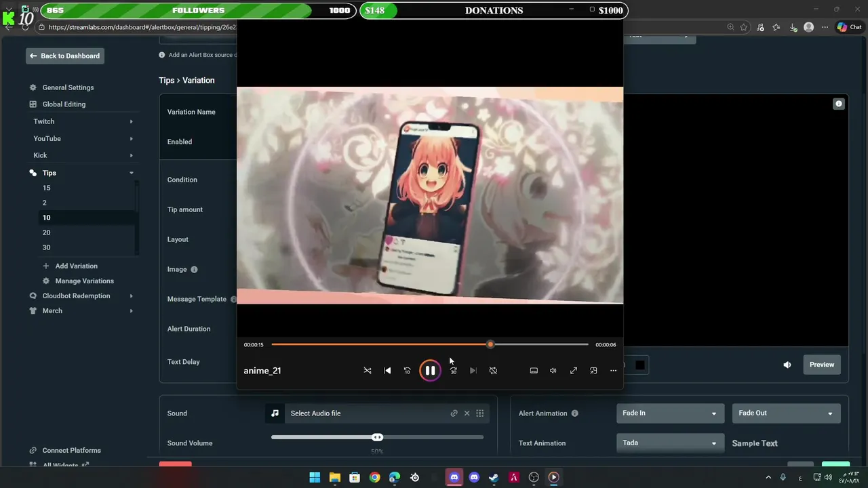Open media player more options menu
The height and width of the screenshot is (488, 868).
point(613,371)
